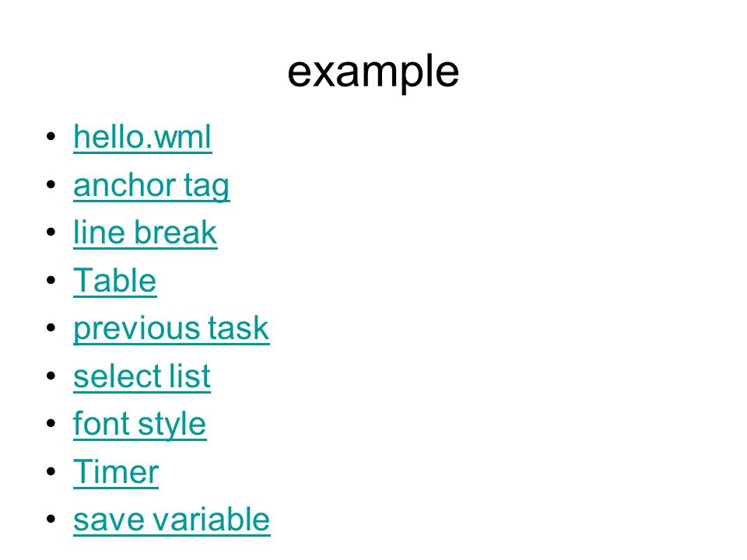Click the Timer link
This screenshot has width=747, height=560.
[116, 472]
